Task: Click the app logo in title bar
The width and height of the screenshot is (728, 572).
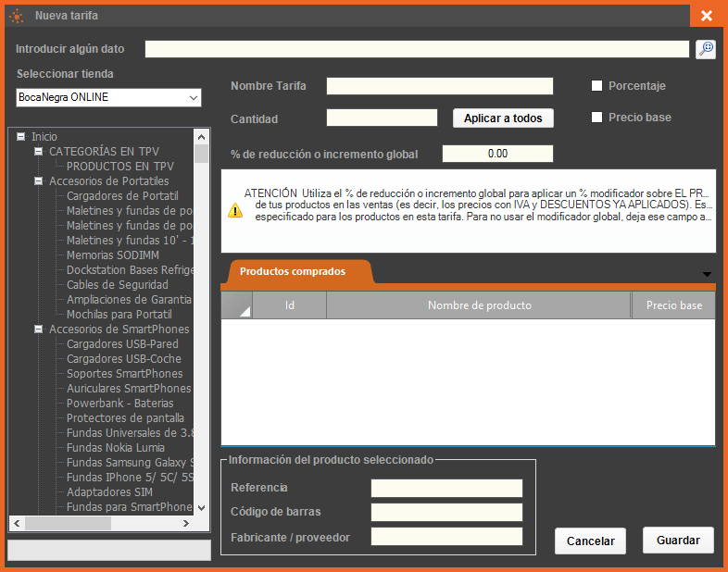Action: pos(16,16)
